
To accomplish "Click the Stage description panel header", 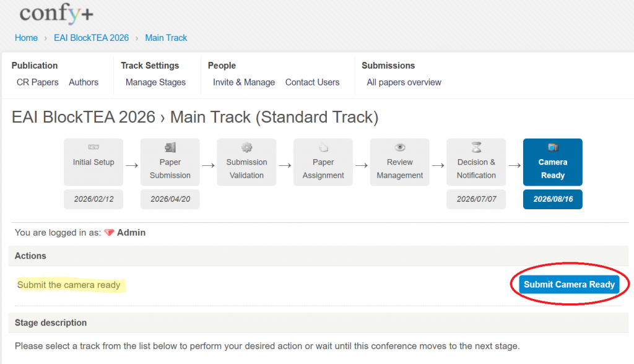I will (x=319, y=323).
